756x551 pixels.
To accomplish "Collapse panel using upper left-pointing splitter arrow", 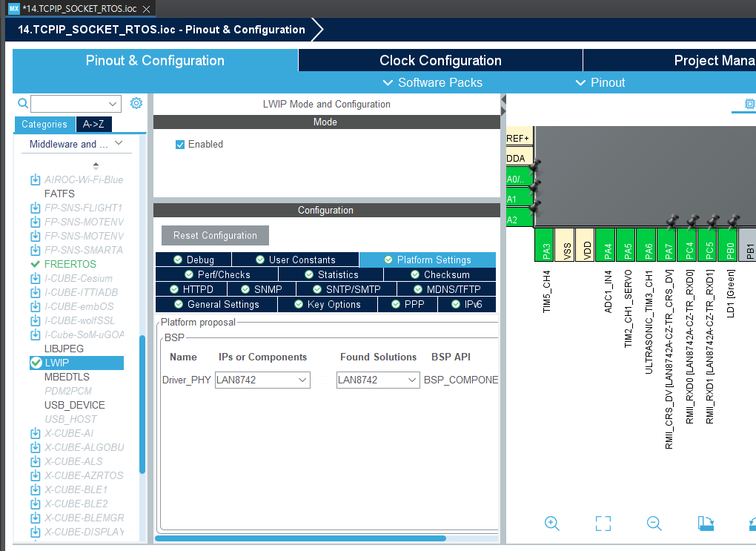I will click(503, 100).
